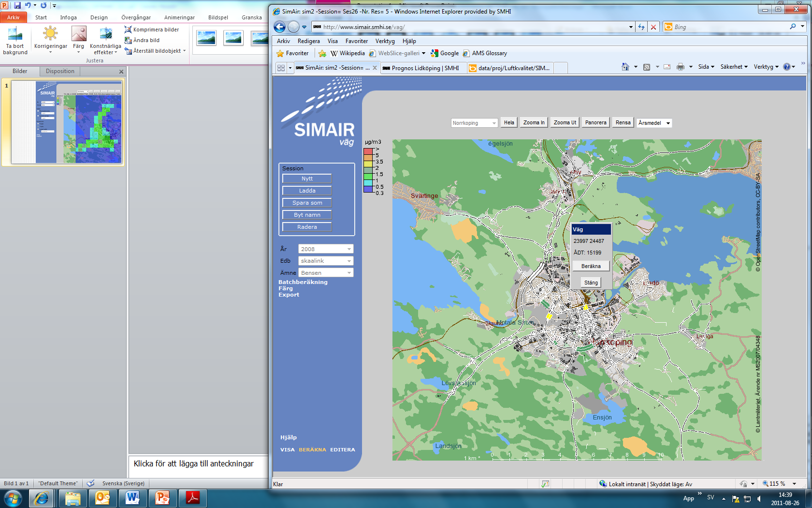Click the Bing search magnifier icon
Image resolution: width=812 pixels, height=508 pixels.
[x=793, y=27]
